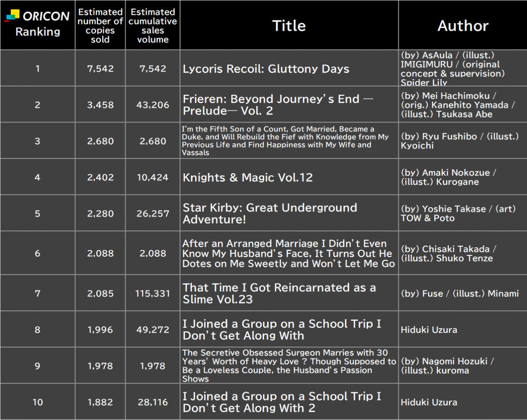Screen dimensions: 527x420
Task: Click the ORICON logo icon
Action: coord(13,16)
